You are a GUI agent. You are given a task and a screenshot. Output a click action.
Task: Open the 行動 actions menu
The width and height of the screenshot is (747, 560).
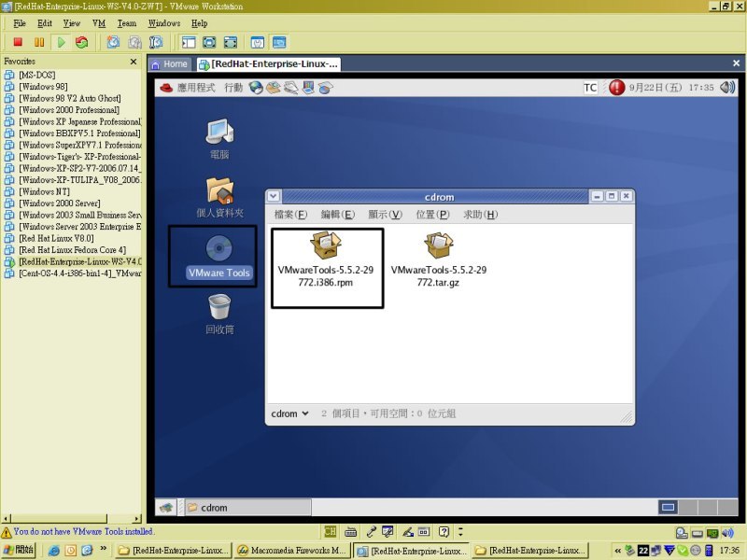pos(233,88)
